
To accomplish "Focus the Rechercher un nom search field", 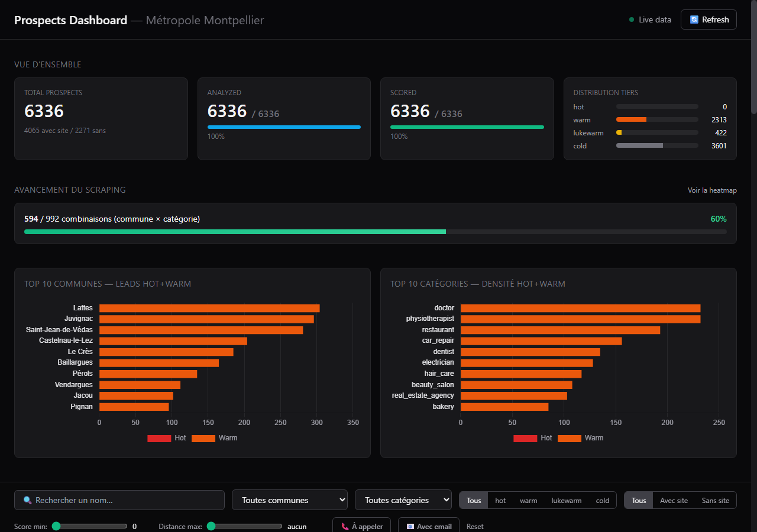I will click(x=119, y=500).
